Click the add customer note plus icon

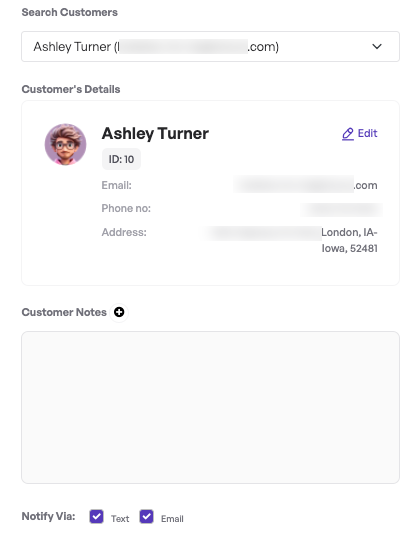(x=119, y=312)
